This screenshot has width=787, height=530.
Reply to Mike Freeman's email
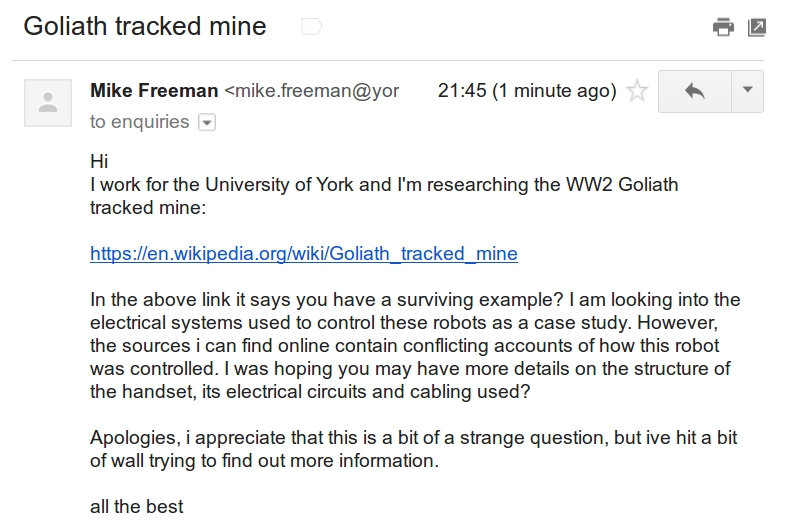[695, 92]
